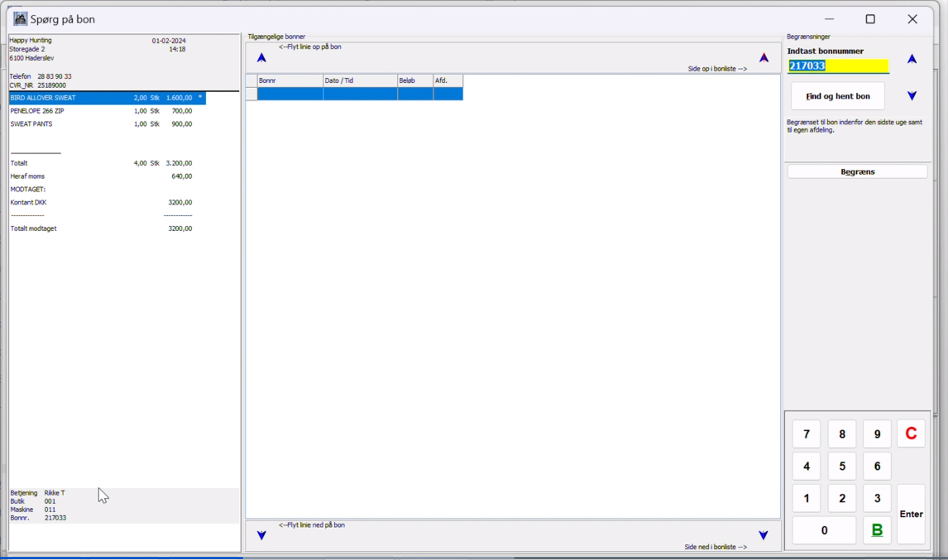Click the move line down arrow on receipt
This screenshot has width=948, height=560.
(261, 535)
